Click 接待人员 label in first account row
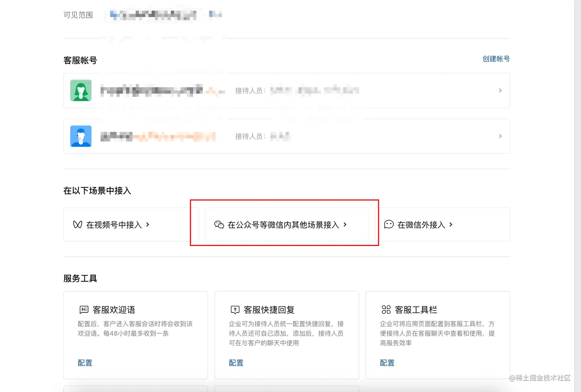 click(x=250, y=91)
